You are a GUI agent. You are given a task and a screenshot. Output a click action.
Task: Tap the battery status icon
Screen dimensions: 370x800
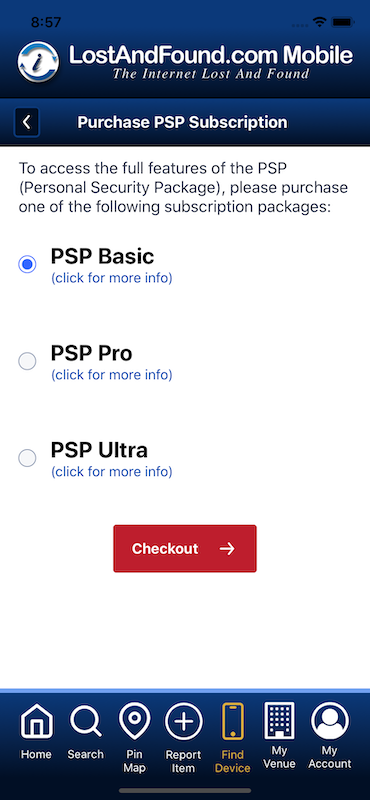[343, 22]
